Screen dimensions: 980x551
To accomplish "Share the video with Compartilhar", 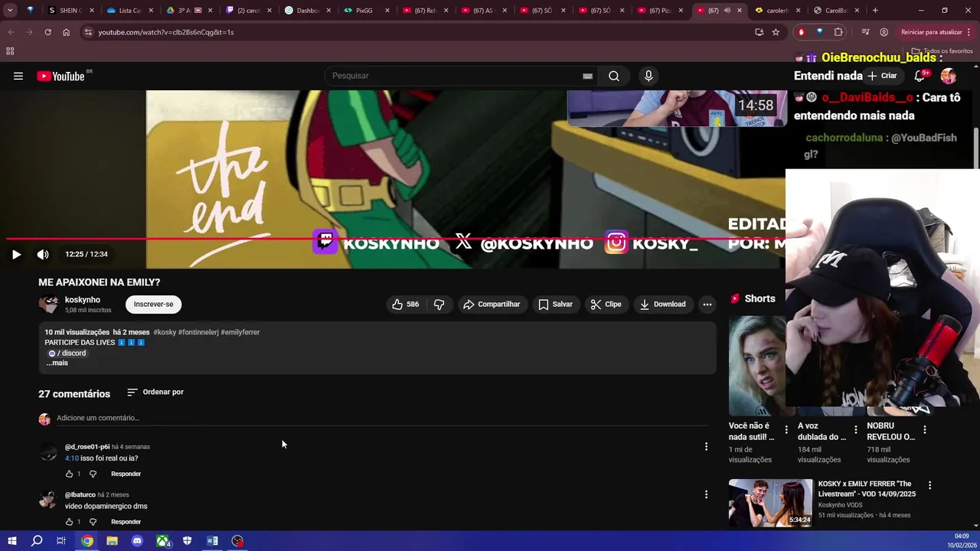I will 492,305.
